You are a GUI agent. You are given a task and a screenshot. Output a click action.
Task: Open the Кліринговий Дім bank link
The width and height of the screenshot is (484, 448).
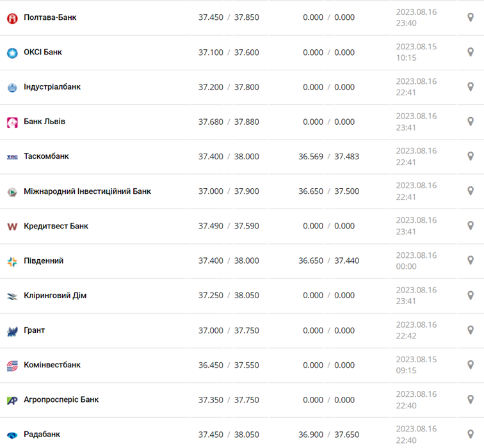(x=55, y=296)
